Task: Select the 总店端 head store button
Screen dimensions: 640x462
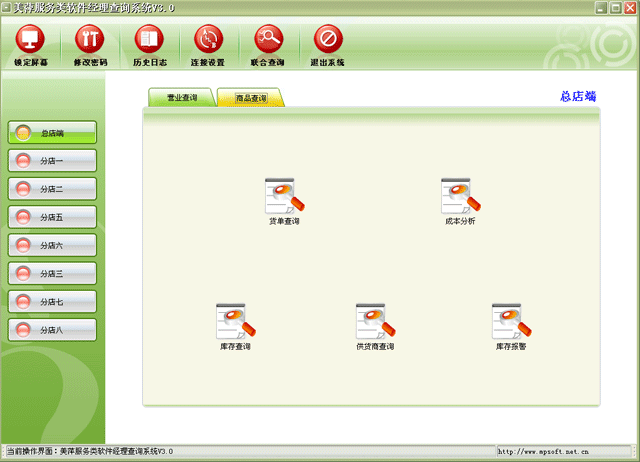Action: click(x=53, y=132)
